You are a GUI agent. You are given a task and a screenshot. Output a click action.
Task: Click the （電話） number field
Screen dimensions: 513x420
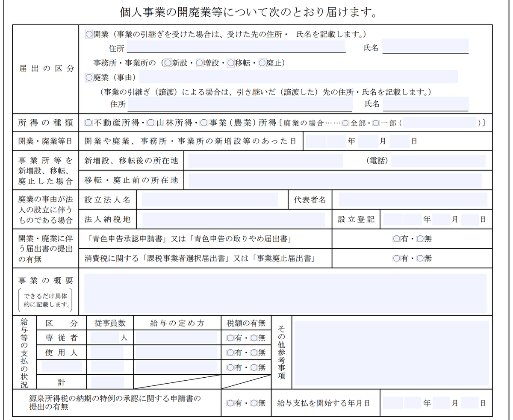438,161
